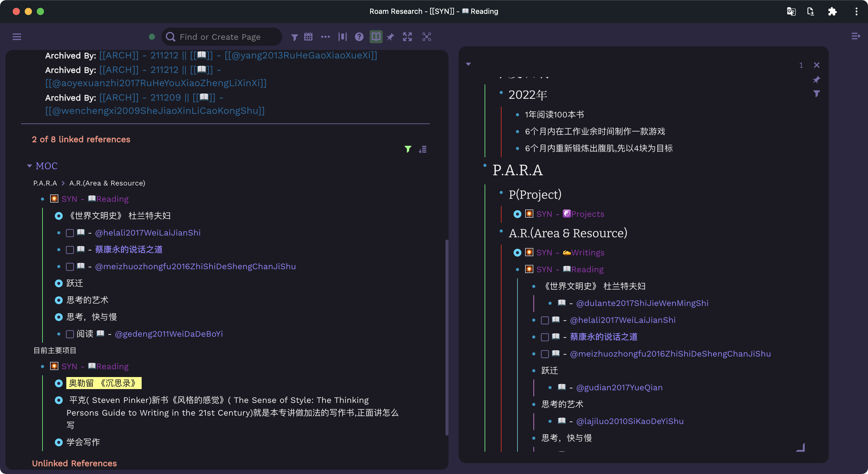The width and height of the screenshot is (868, 474).
Task: Check the @meizhuozhongfu2016 box in sidebar
Action: click(545, 354)
